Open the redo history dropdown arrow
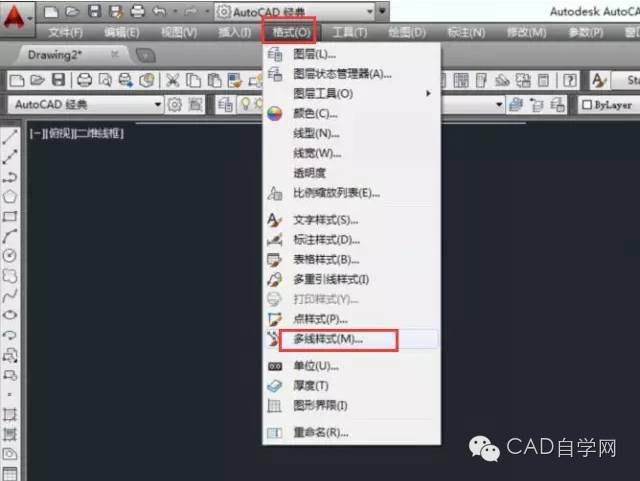This screenshot has width=640, height=481. click(x=207, y=11)
